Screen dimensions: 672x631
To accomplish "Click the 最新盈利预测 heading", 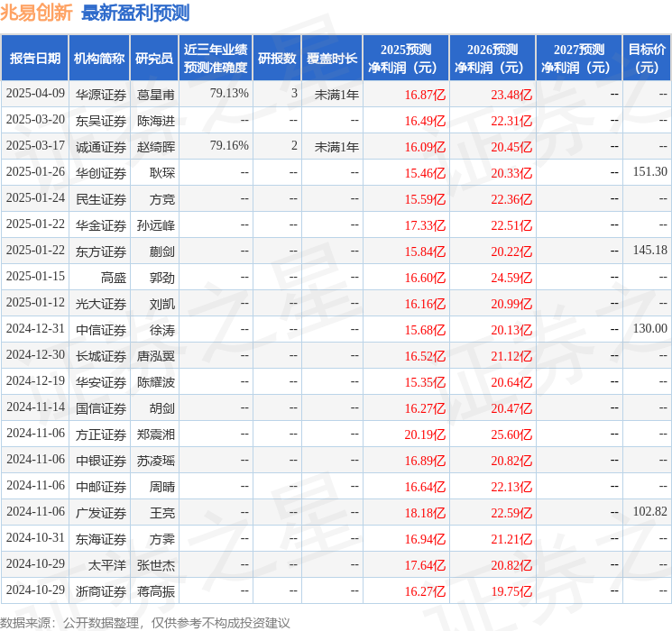I will click(135, 13).
